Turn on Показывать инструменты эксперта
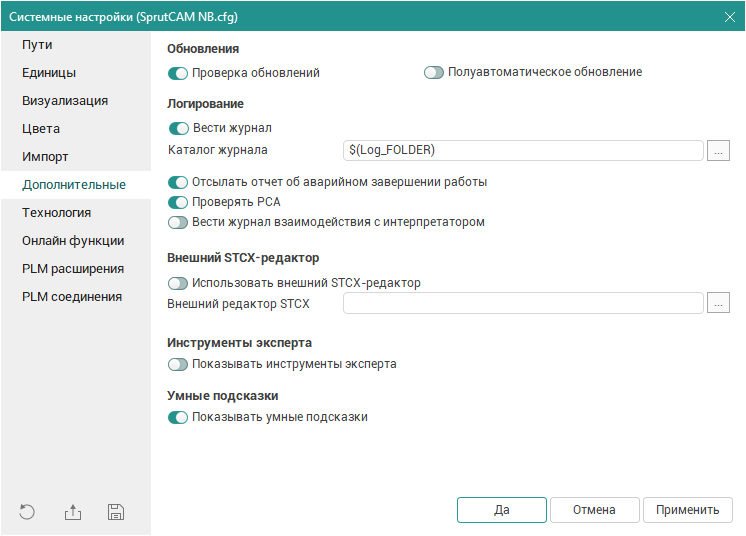 [x=178, y=365]
